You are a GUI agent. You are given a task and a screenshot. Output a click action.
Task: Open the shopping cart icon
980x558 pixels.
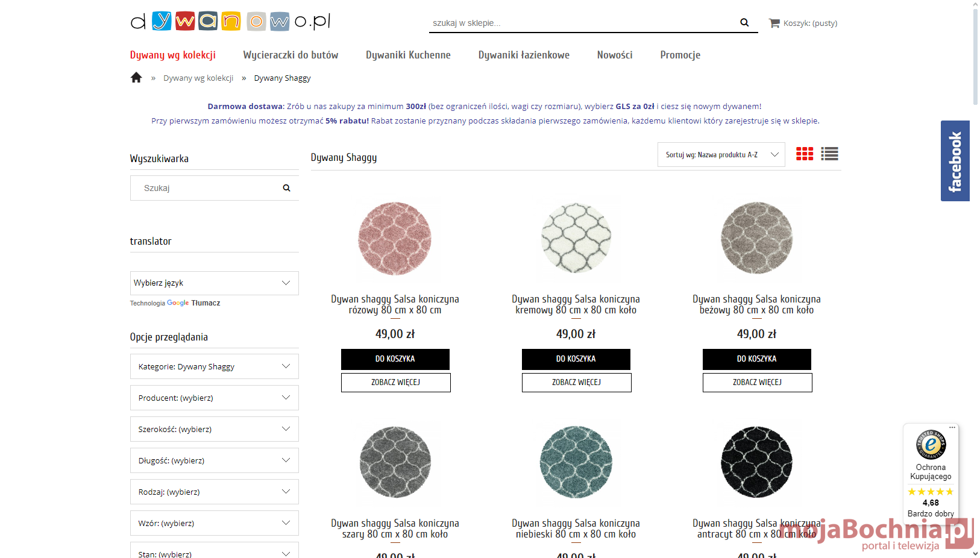774,24
